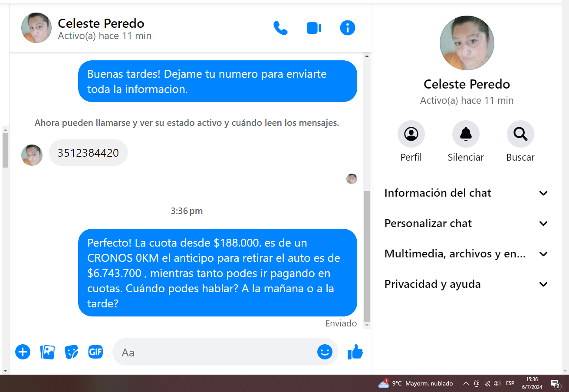Screen dimensions: 569x392
Task: Open the sticker picker
Action: [71, 352]
